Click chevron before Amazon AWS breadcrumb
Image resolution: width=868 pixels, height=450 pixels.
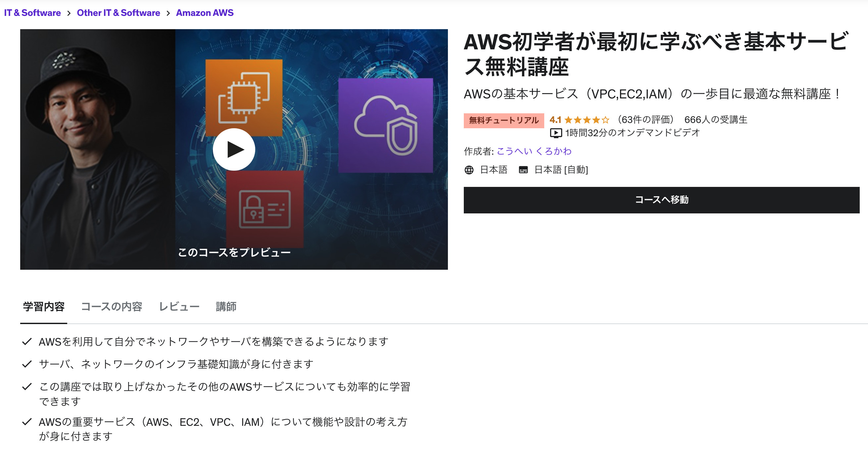(168, 13)
